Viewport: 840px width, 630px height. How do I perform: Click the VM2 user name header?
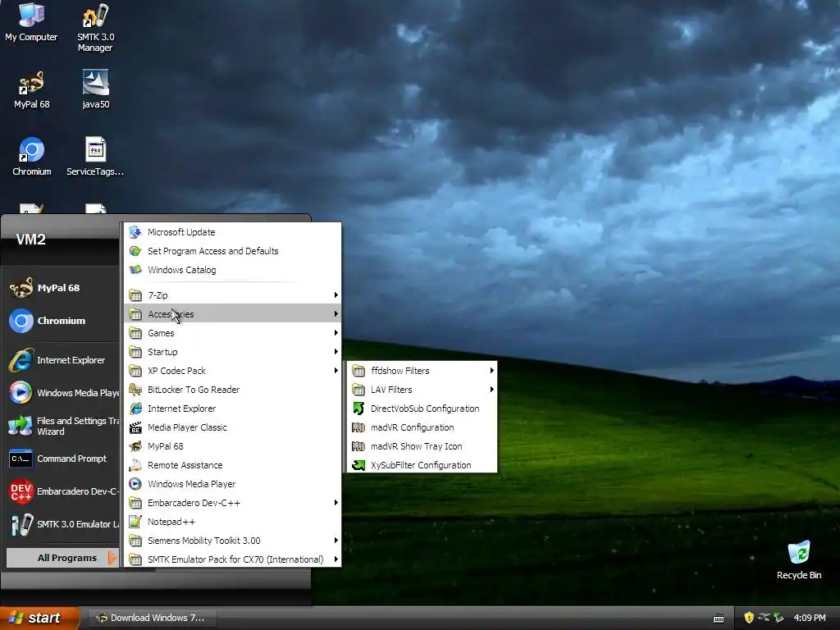pos(31,240)
